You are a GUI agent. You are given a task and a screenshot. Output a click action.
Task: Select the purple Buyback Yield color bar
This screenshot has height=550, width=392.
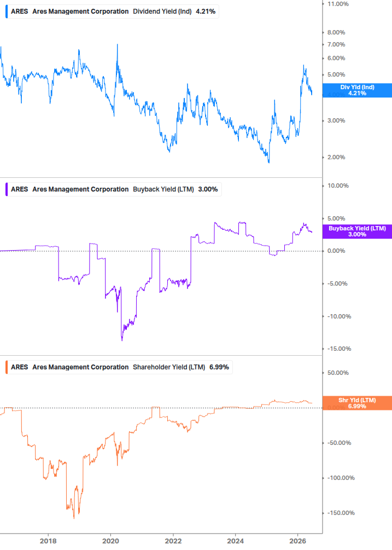tap(7, 189)
